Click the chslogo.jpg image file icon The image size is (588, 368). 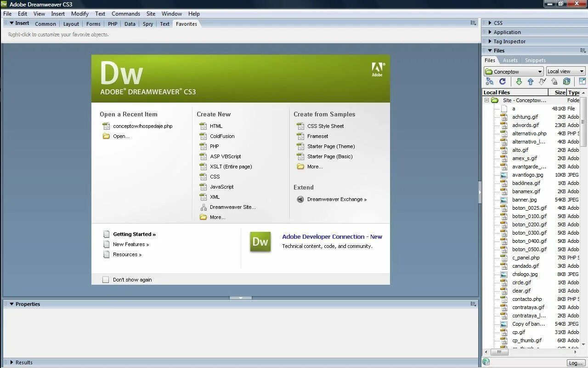pyautogui.click(x=504, y=274)
